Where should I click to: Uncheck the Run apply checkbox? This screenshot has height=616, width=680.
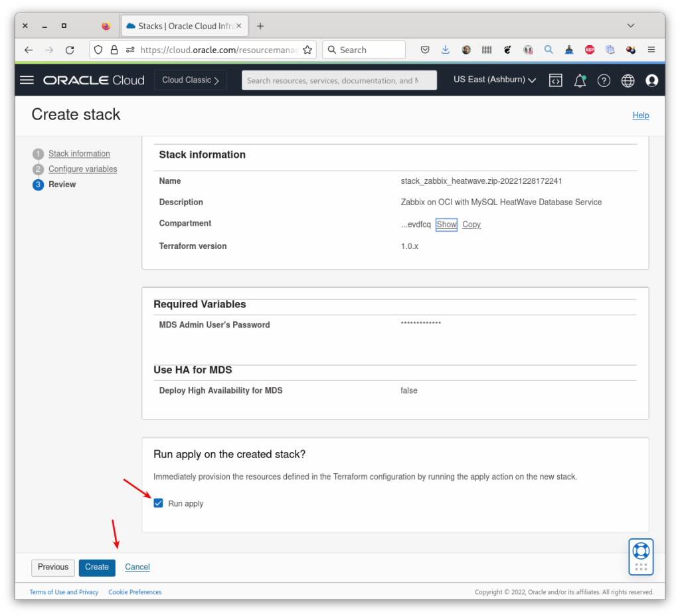pos(158,503)
